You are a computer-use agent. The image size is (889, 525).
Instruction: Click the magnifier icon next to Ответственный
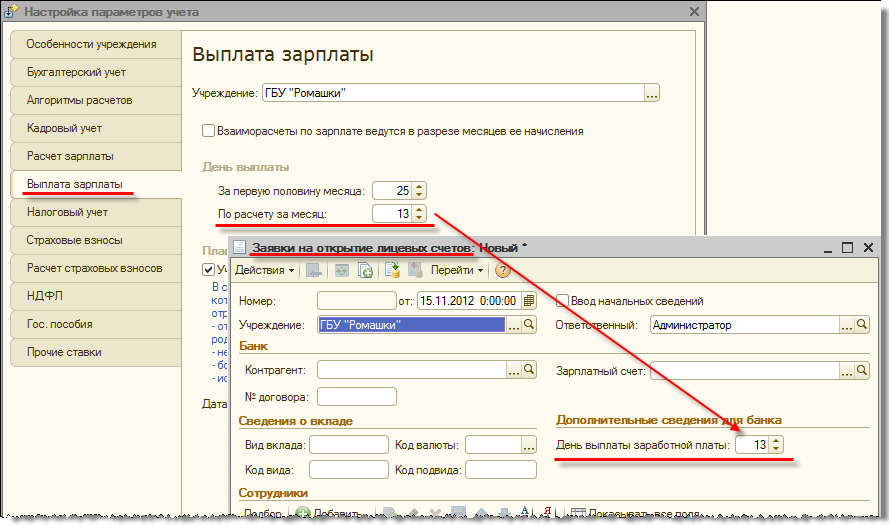[x=862, y=324]
